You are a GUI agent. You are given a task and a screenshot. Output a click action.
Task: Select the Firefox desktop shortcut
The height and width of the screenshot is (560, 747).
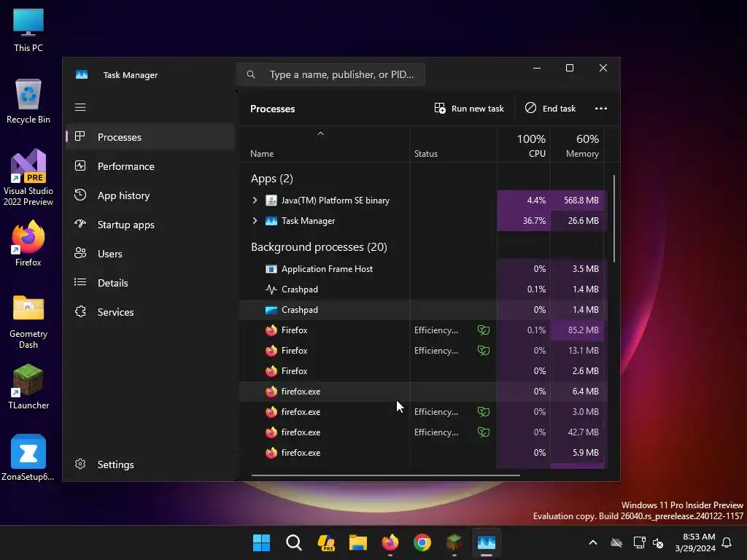point(28,244)
